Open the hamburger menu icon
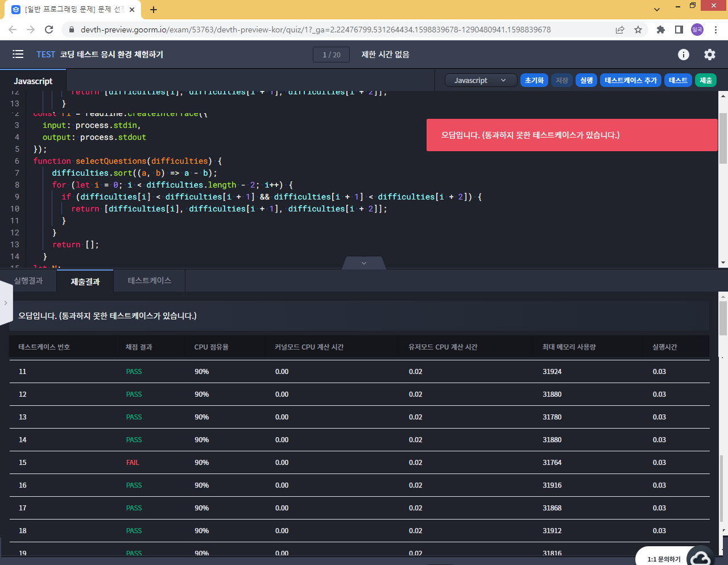This screenshot has height=565, width=728. click(18, 54)
